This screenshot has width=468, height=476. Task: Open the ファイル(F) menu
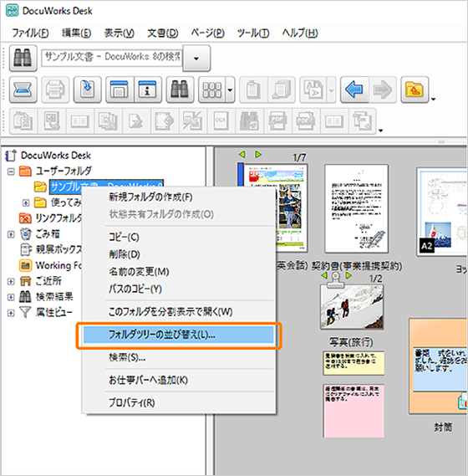tap(30, 33)
